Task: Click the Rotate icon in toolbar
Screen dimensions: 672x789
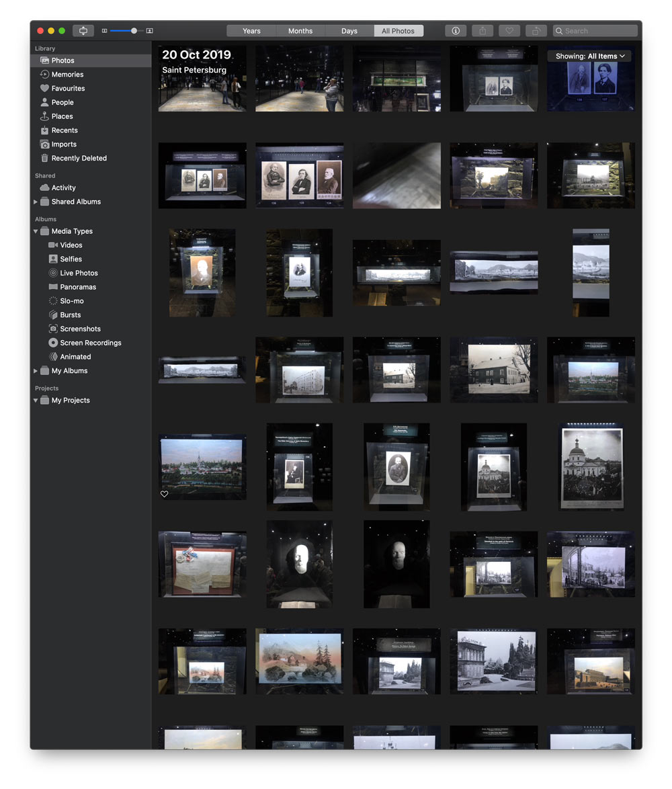Action: [536, 31]
